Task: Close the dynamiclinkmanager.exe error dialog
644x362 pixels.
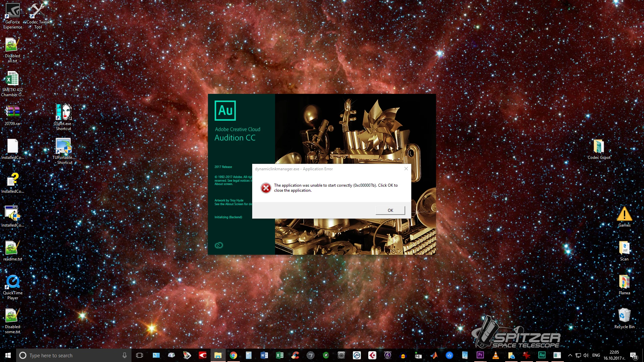Action: (406, 169)
